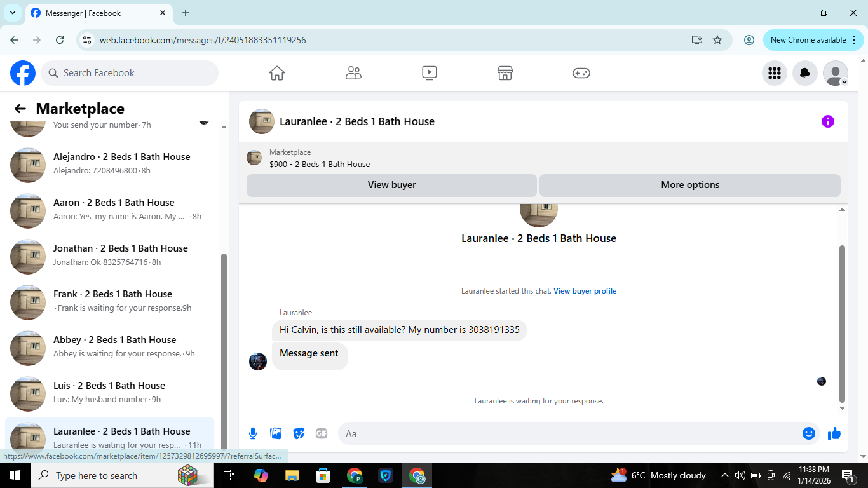
Task: Click the View buyer button
Action: pos(391,185)
